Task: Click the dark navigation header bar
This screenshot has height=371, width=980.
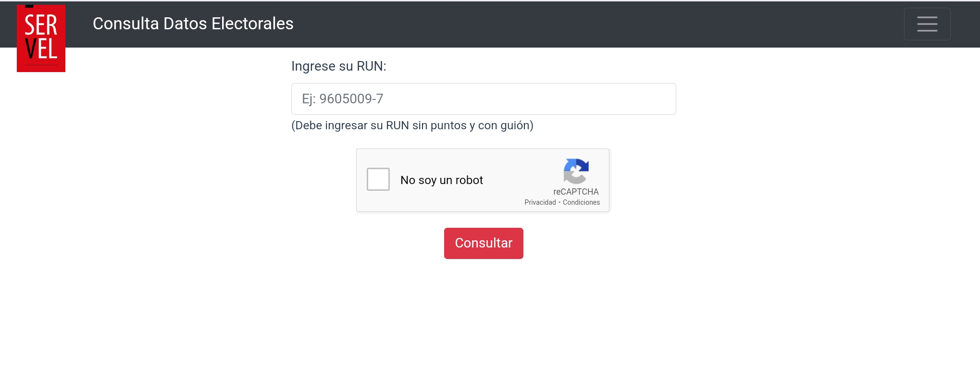Action: pos(490,24)
